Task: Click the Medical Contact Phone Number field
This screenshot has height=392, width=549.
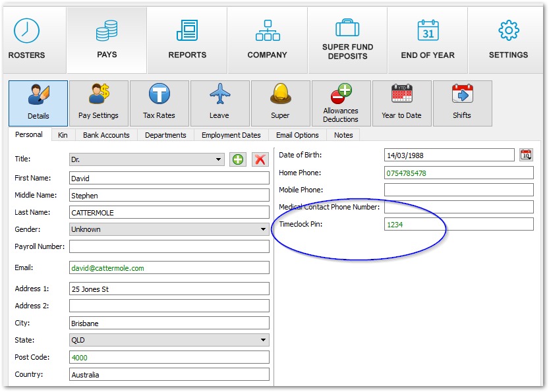Action: 459,207
